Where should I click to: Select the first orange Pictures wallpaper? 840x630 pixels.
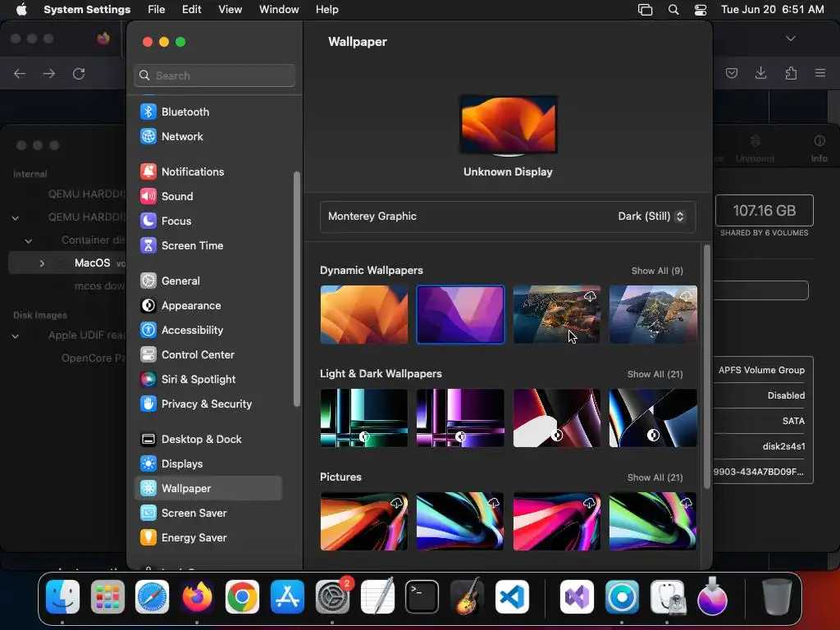coord(363,521)
